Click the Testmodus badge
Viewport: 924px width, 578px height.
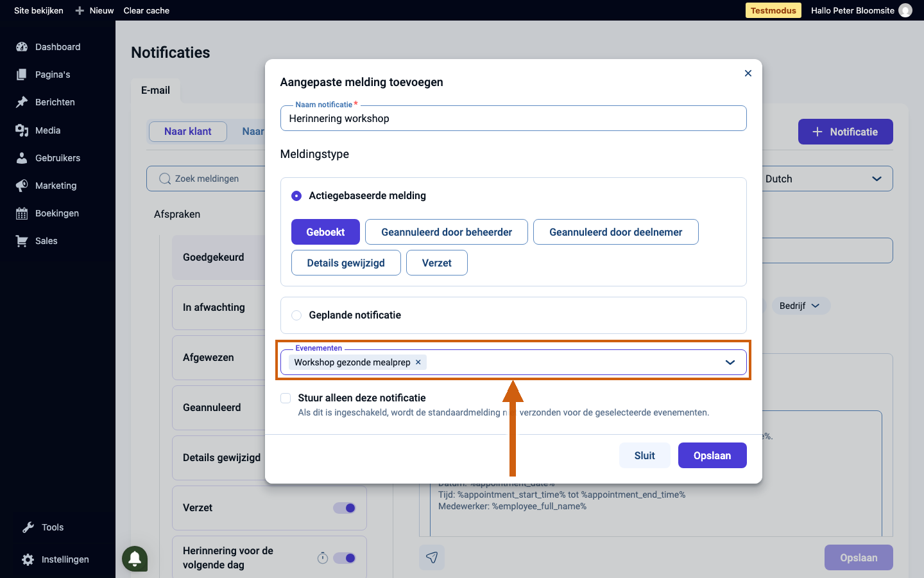click(x=773, y=10)
